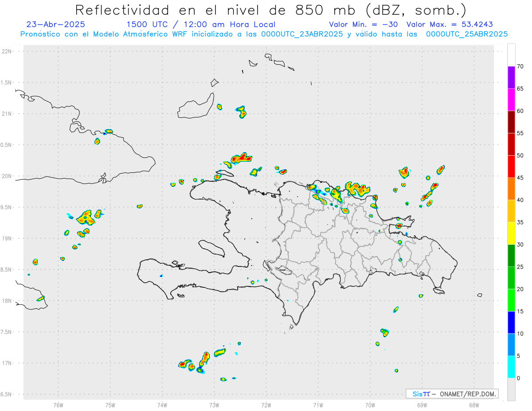Click the '19N' latitude label
This screenshot has width=532, height=411.
(x=8, y=238)
